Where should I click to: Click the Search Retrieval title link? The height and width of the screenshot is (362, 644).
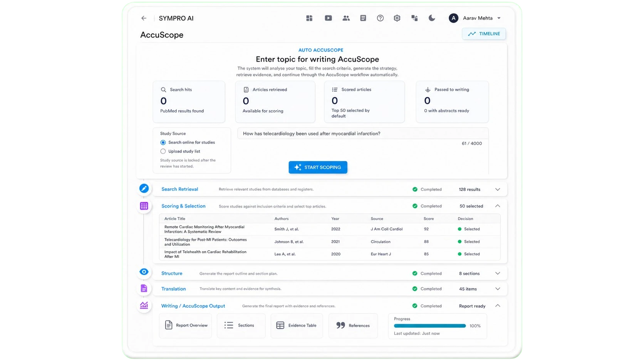click(x=179, y=189)
